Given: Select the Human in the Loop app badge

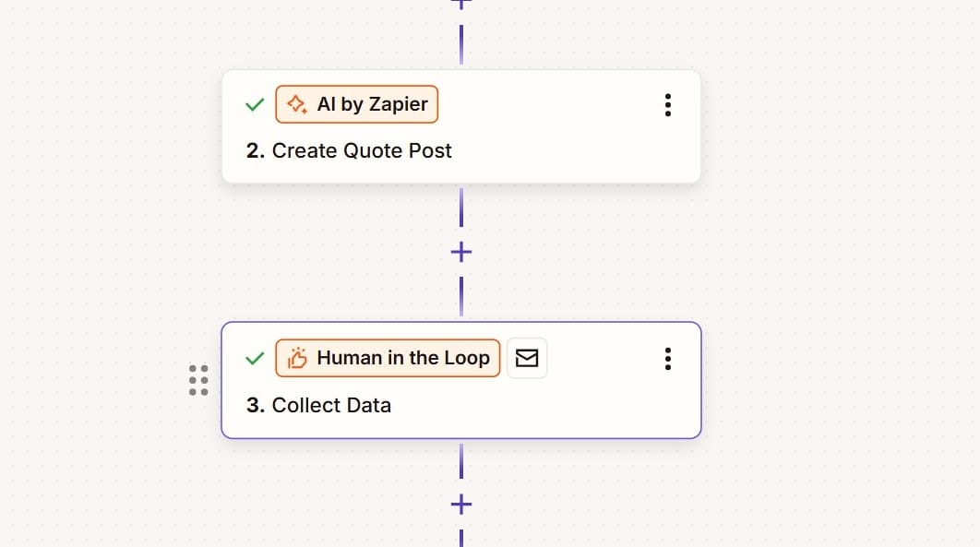Looking at the screenshot, I should tap(388, 358).
